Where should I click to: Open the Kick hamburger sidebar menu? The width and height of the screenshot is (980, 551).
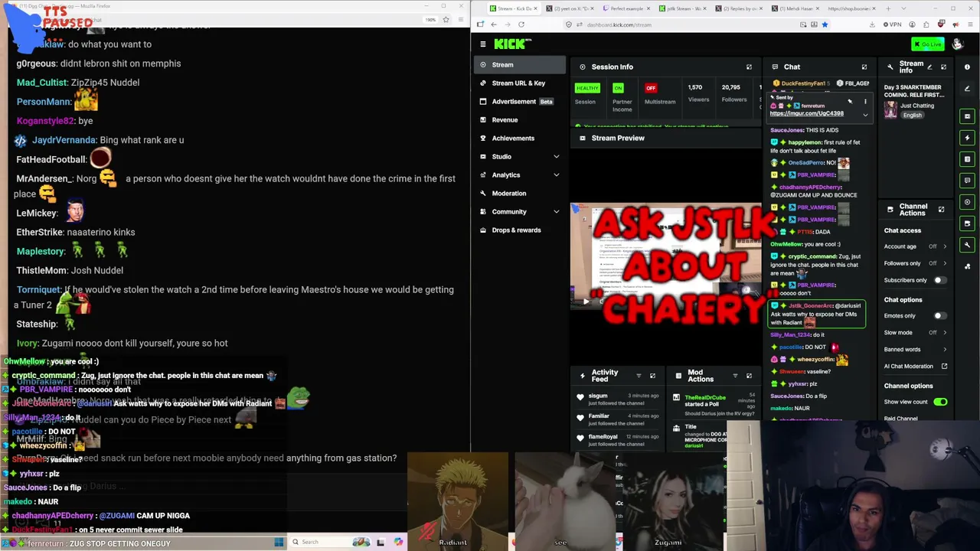(x=482, y=44)
